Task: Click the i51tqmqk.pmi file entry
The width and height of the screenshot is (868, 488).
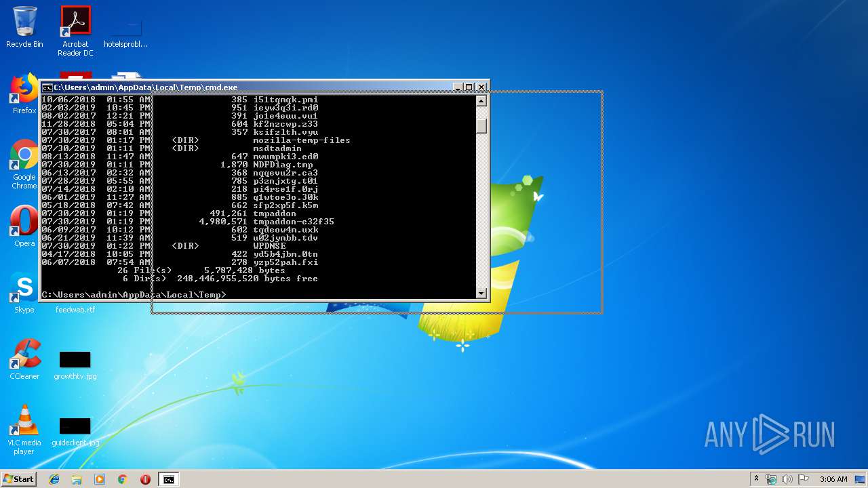Action: tap(285, 100)
